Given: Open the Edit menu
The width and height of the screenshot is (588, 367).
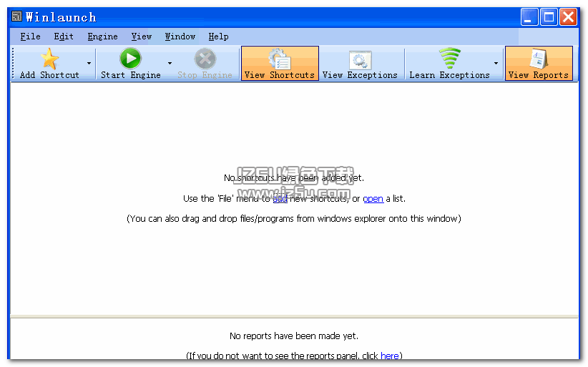Looking at the screenshot, I should (x=64, y=36).
